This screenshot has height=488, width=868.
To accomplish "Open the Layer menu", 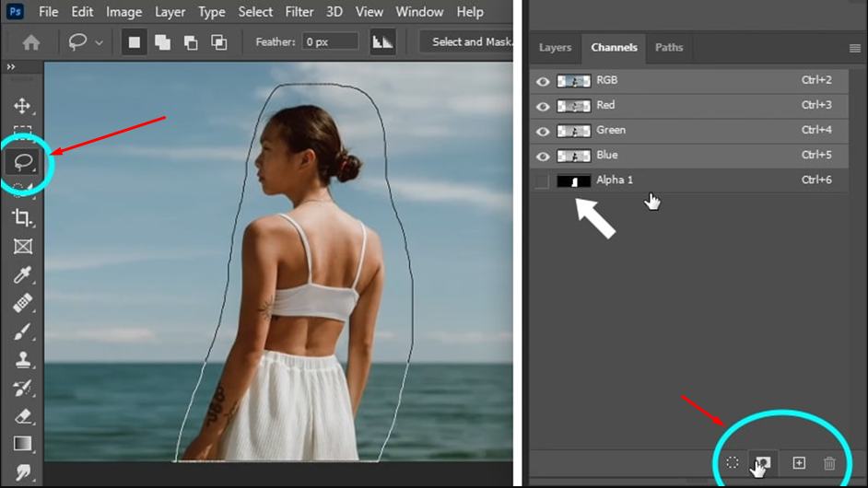I will [170, 12].
